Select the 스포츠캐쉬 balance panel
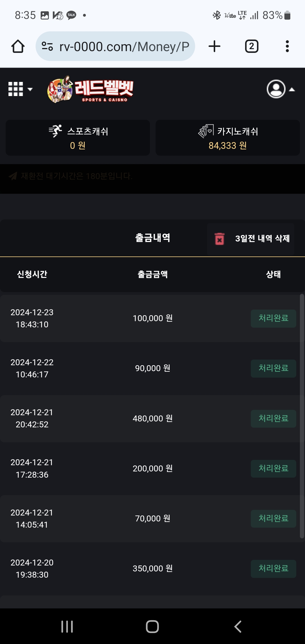The height and width of the screenshot is (644, 305). point(78,138)
